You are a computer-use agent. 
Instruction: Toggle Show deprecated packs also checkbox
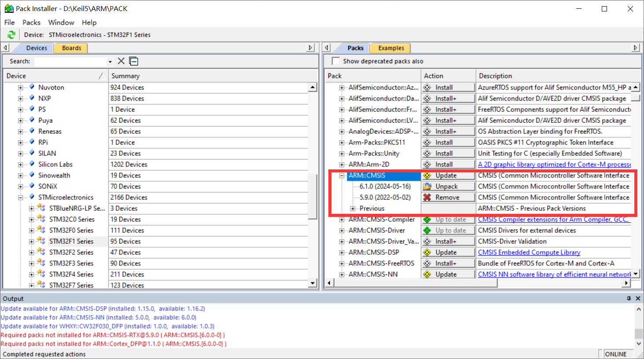click(x=336, y=61)
